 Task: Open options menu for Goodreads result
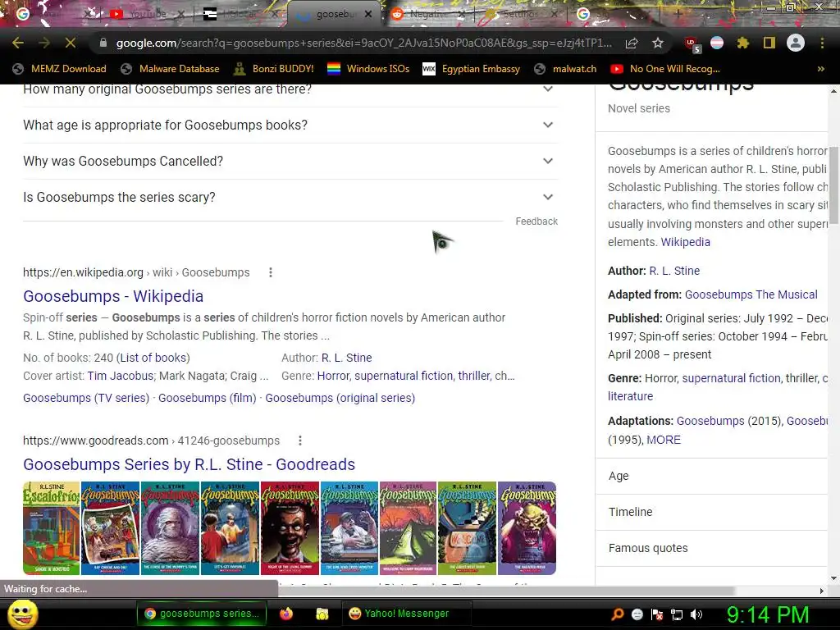300,441
